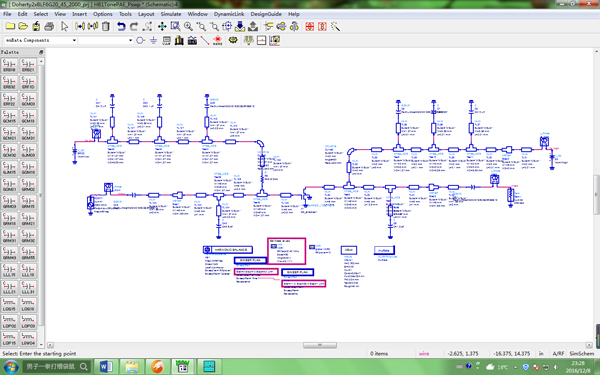600x375 pixels.
Task: Click the red NAME wire label icon
Action: 217,40
